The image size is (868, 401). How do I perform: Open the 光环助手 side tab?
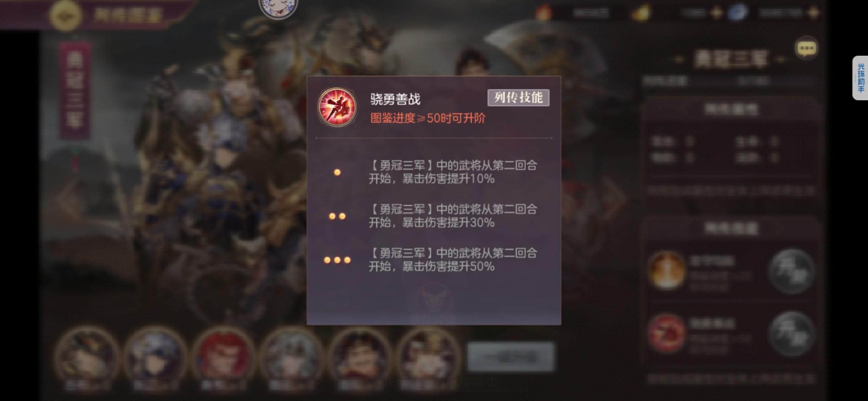[861, 78]
